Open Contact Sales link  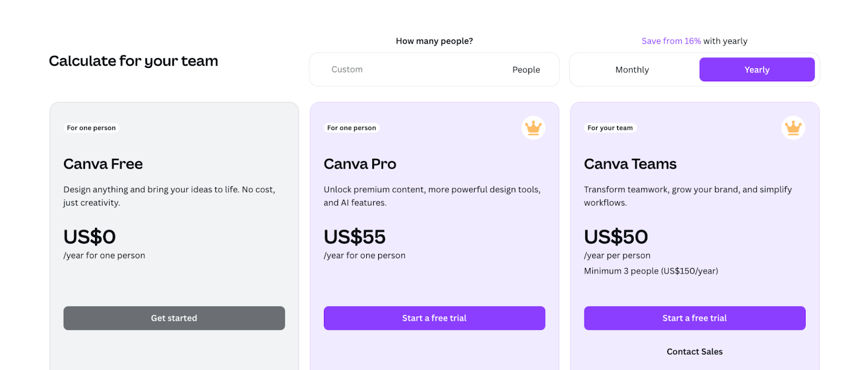pos(694,351)
